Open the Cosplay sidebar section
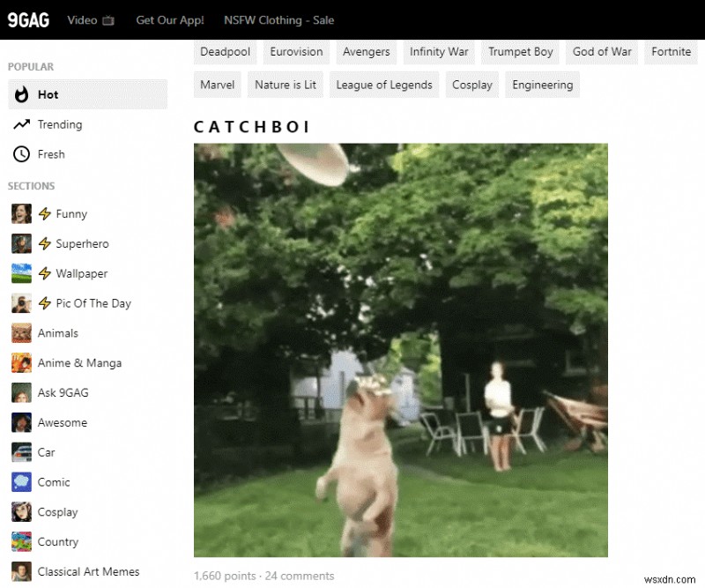 [58, 512]
